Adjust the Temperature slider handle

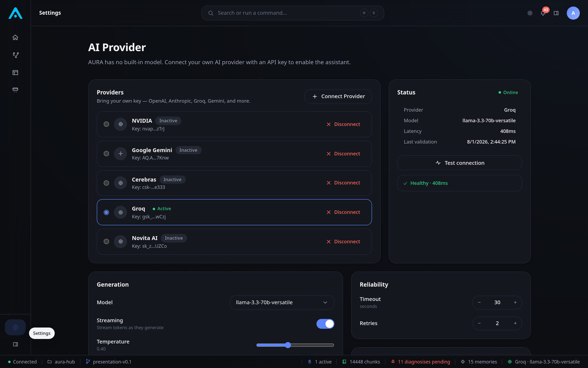pyautogui.click(x=288, y=345)
